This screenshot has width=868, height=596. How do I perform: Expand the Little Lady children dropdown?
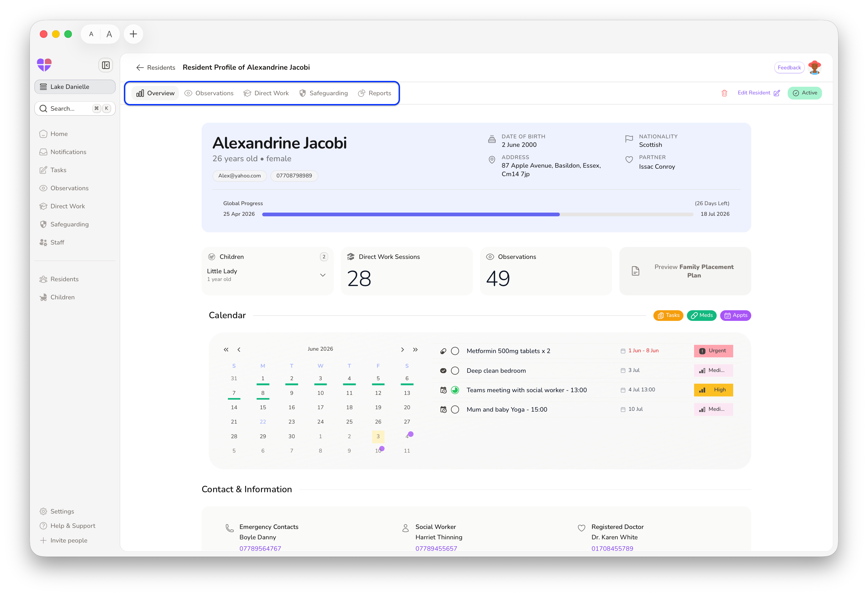coord(323,275)
